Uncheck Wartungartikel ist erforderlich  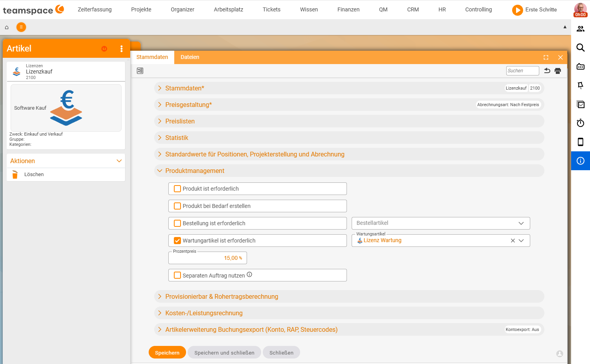point(177,241)
